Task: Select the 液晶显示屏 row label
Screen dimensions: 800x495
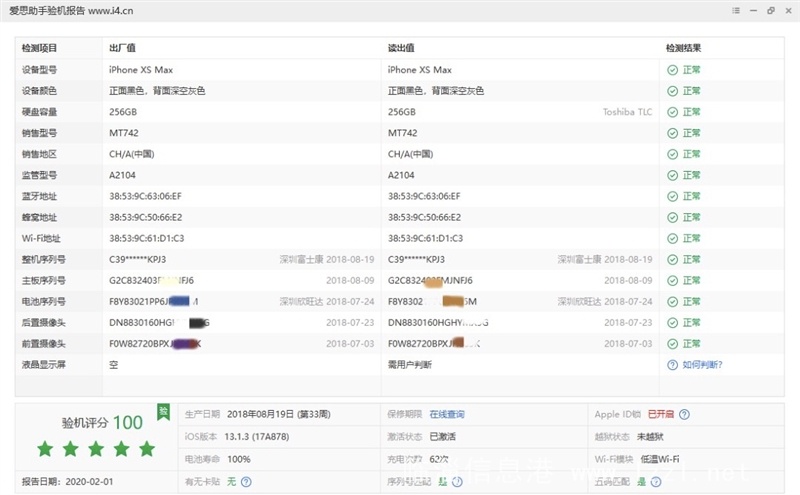Action: [x=43, y=365]
